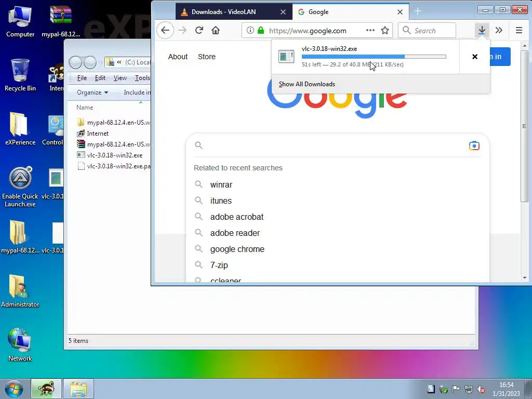Image resolution: width=532 pixels, height=399 pixels.
Task: Open page actions three-dots menu
Action: 370,31
